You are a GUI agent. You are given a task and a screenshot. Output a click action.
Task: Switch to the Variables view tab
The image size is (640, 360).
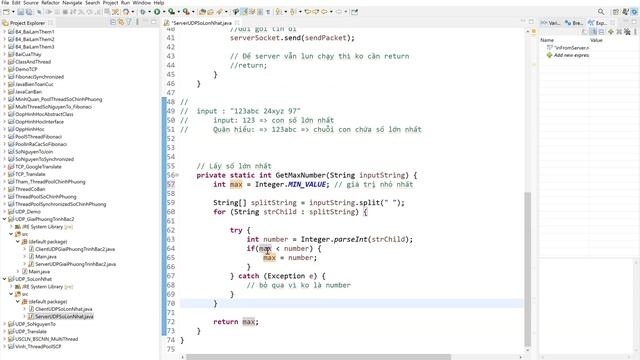pyautogui.click(x=550, y=23)
